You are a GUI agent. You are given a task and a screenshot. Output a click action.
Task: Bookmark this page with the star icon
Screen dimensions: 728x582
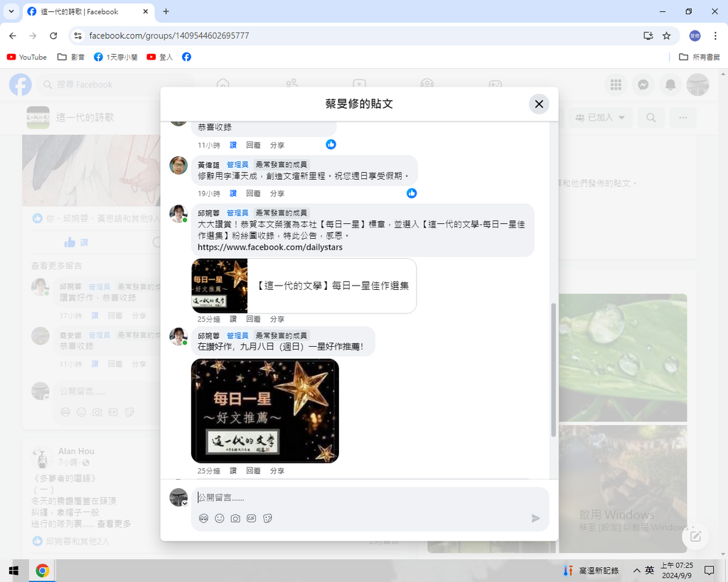click(666, 36)
